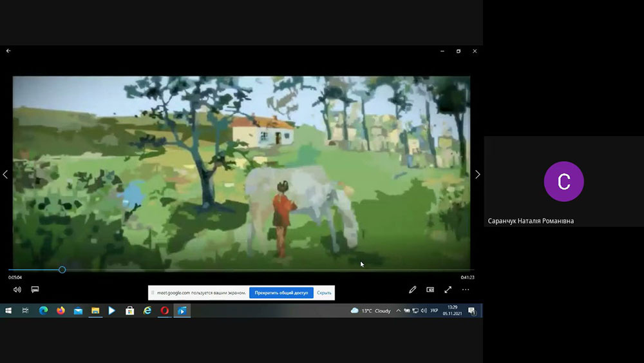Launch Firefox from taskbar
644x363 pixels.
click(x=61, y=311)
